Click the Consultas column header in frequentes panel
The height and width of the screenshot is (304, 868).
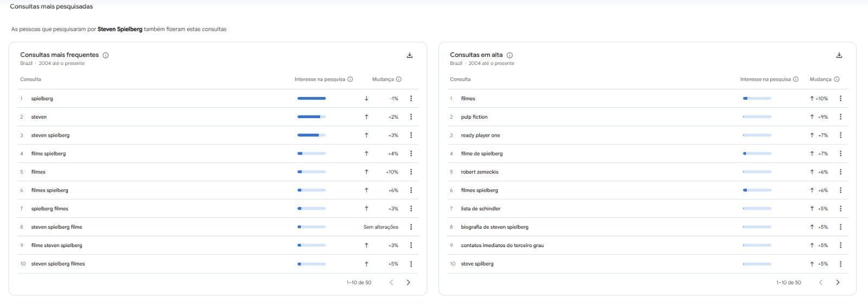point(30,79)
